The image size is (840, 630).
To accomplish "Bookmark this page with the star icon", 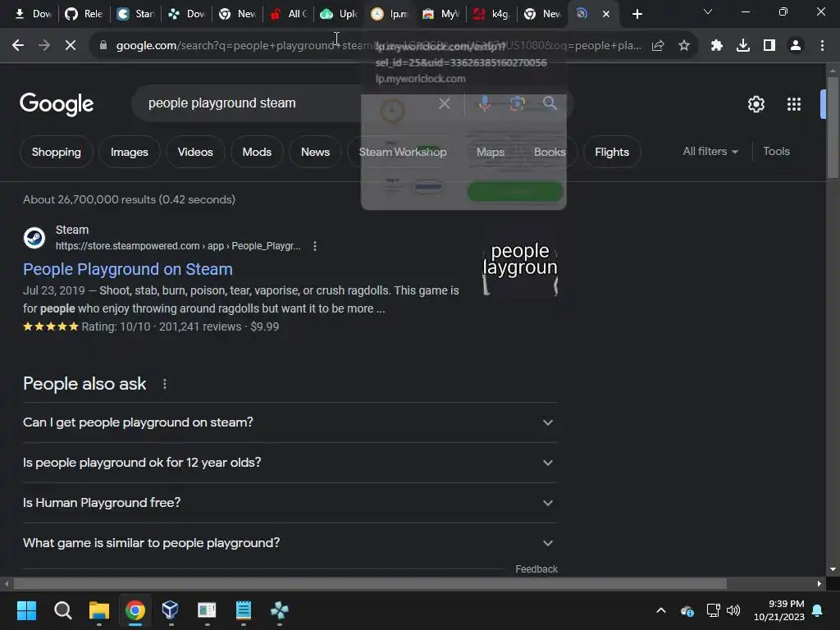I will [684, 46].
